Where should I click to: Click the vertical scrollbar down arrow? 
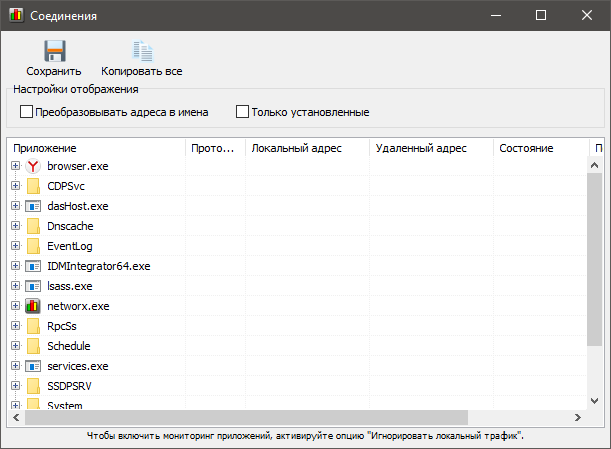[x=595, y=401]
